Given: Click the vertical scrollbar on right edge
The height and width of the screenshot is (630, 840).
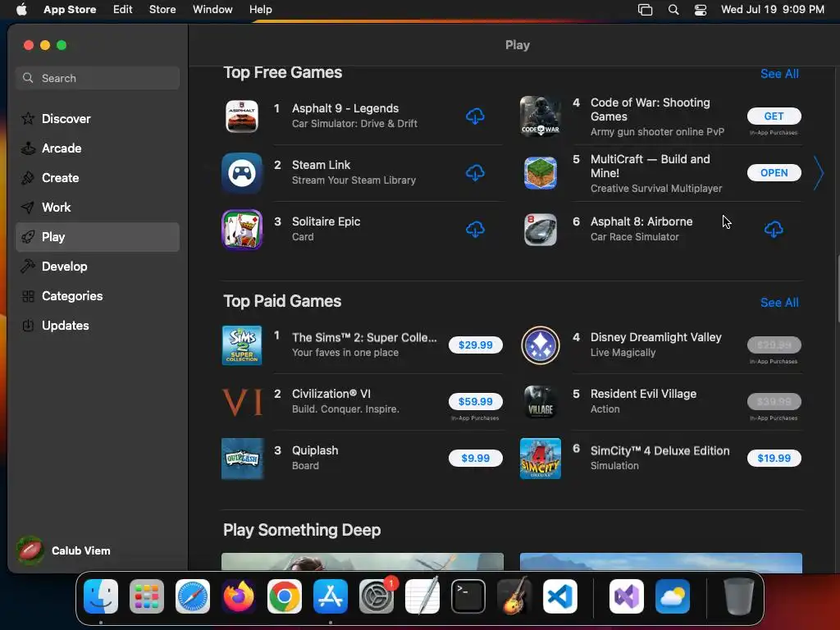Looking at the screenshot, I should pos(837,290).
